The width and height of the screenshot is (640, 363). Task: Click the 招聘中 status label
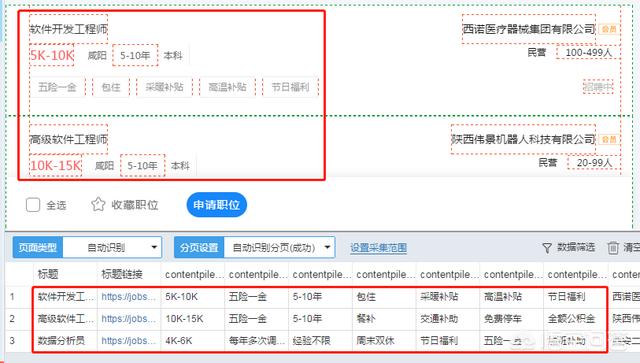pyautogui.click(x=598, y=87)
